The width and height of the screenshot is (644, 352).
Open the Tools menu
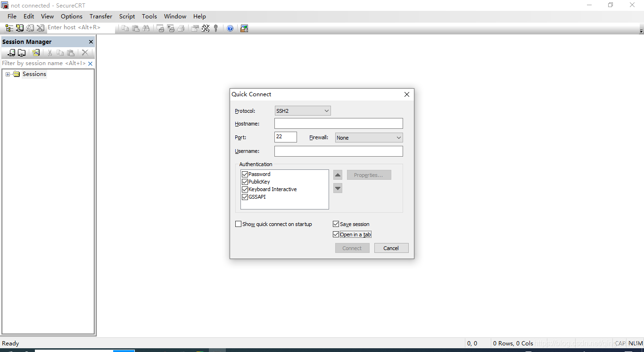149,16
